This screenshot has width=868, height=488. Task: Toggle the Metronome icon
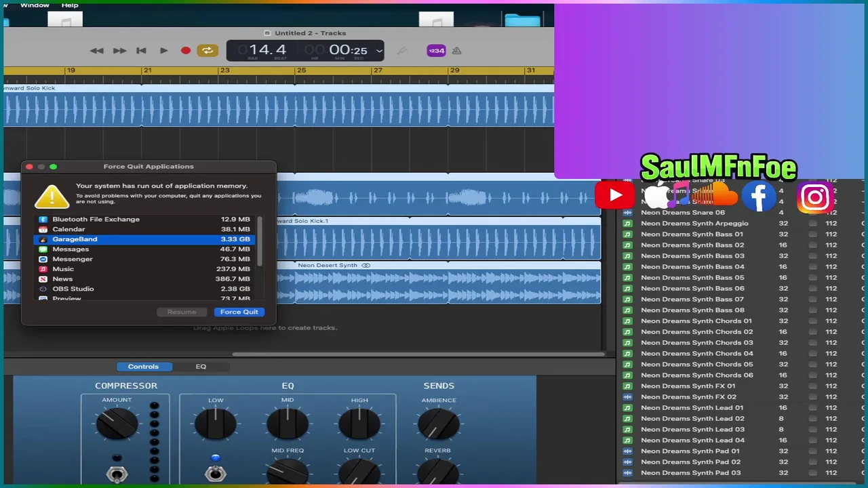456,51
